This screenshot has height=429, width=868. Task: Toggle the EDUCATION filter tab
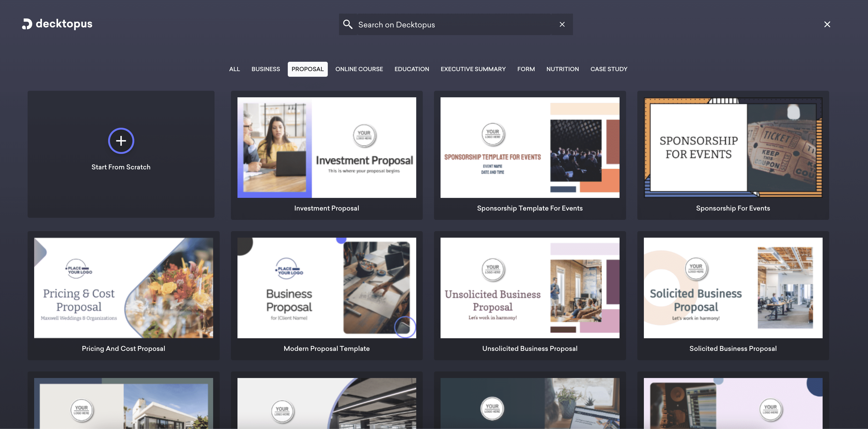[412, 69]
